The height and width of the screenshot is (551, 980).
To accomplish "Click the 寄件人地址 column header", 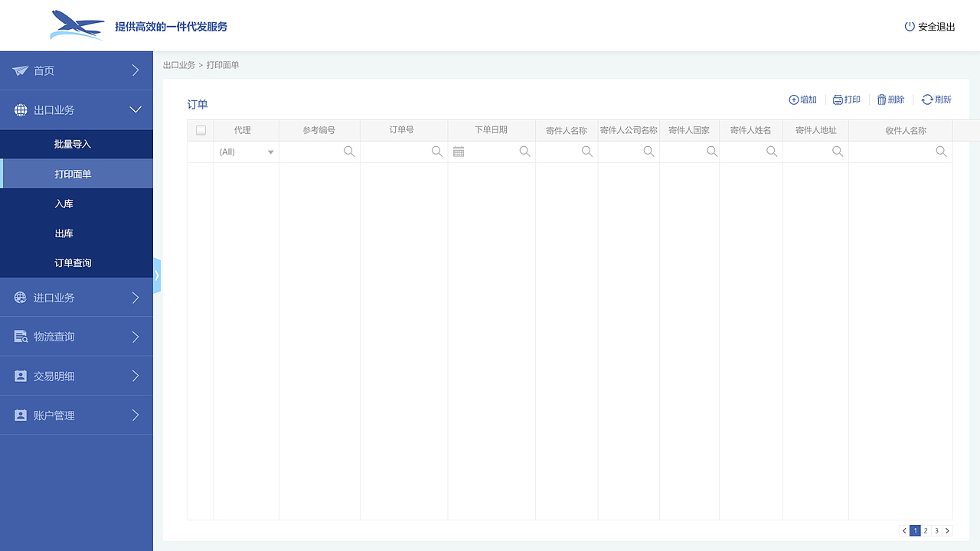I will (816, 130).
